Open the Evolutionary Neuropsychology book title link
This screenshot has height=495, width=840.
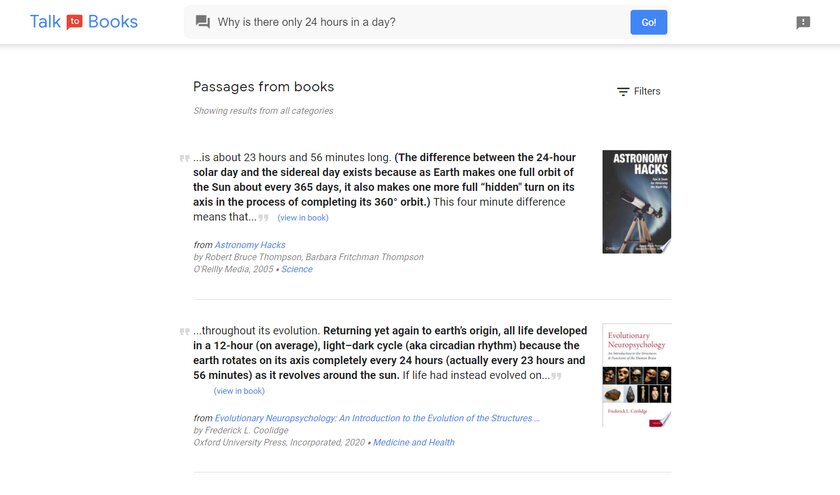377,418
